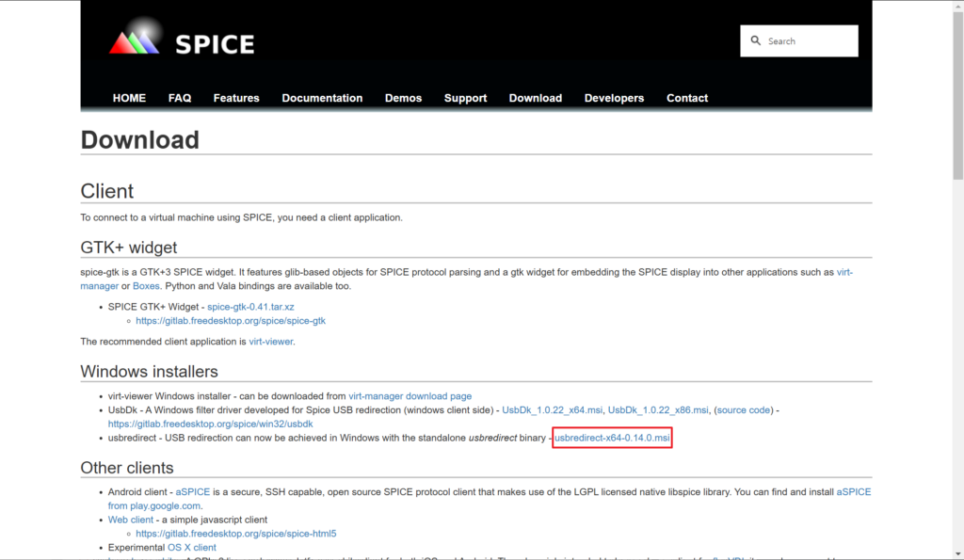Open the spice-html5 GitLab link

235,534
